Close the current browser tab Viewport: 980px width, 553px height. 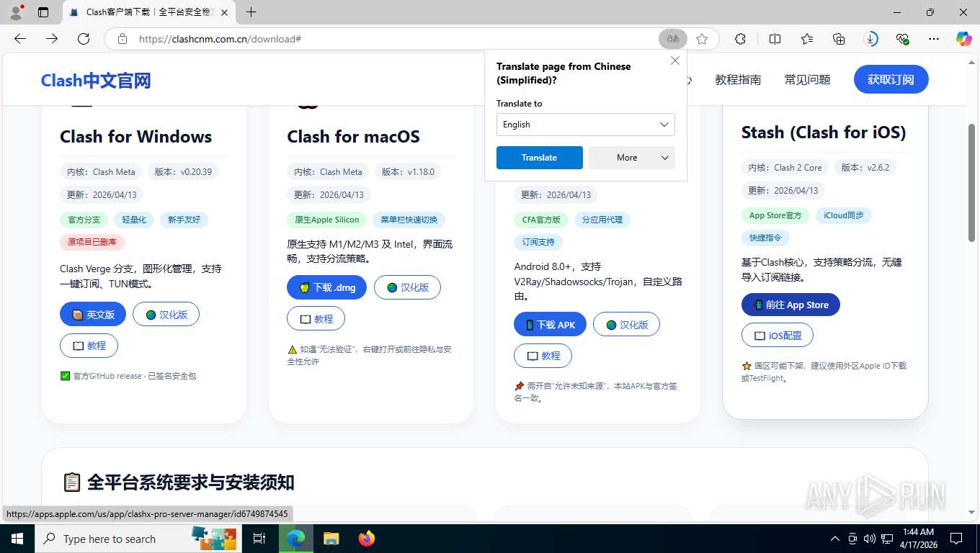tap(224, 12)
